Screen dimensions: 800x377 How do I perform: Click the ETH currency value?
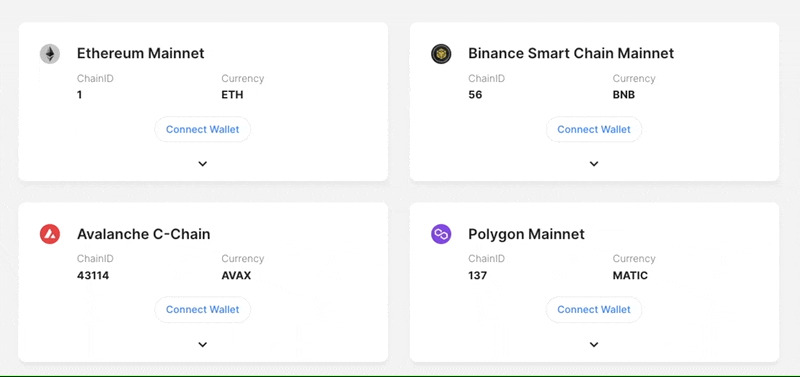[232, 95]
